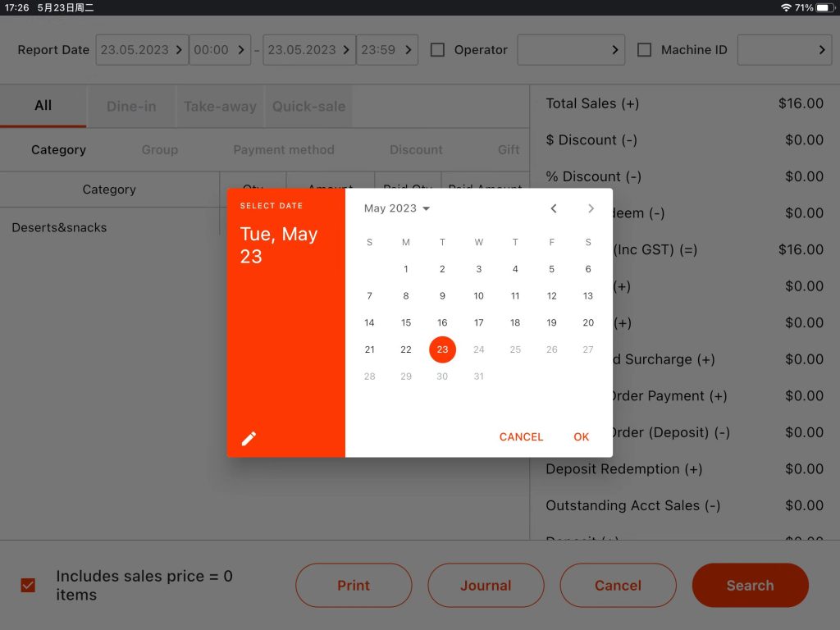Tick the Machine ID checkbox

[645, 50]
